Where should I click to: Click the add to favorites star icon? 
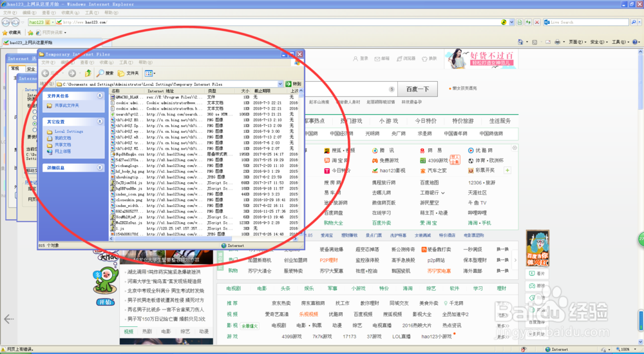point(30,32)
